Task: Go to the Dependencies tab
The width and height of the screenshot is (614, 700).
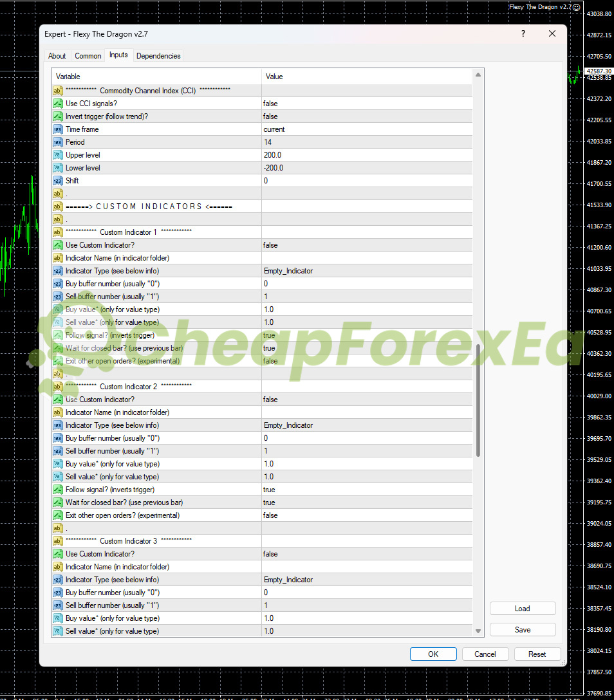Action: pos(158,56)
